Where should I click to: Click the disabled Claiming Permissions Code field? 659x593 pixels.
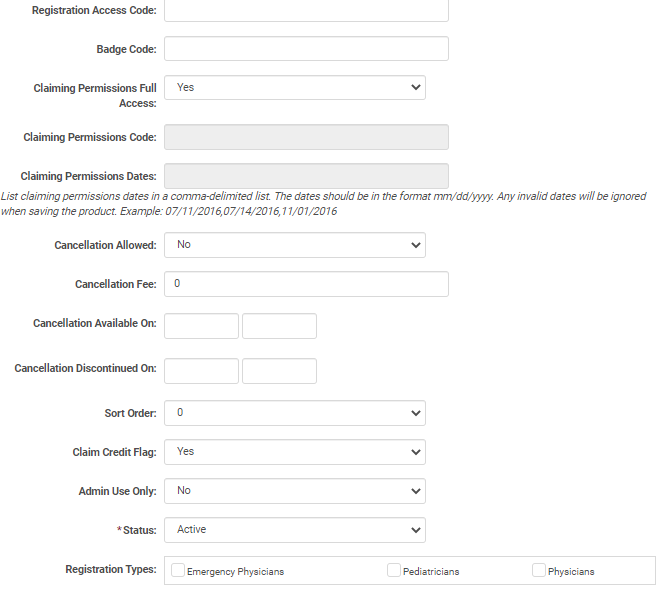[x=306, y=137]
